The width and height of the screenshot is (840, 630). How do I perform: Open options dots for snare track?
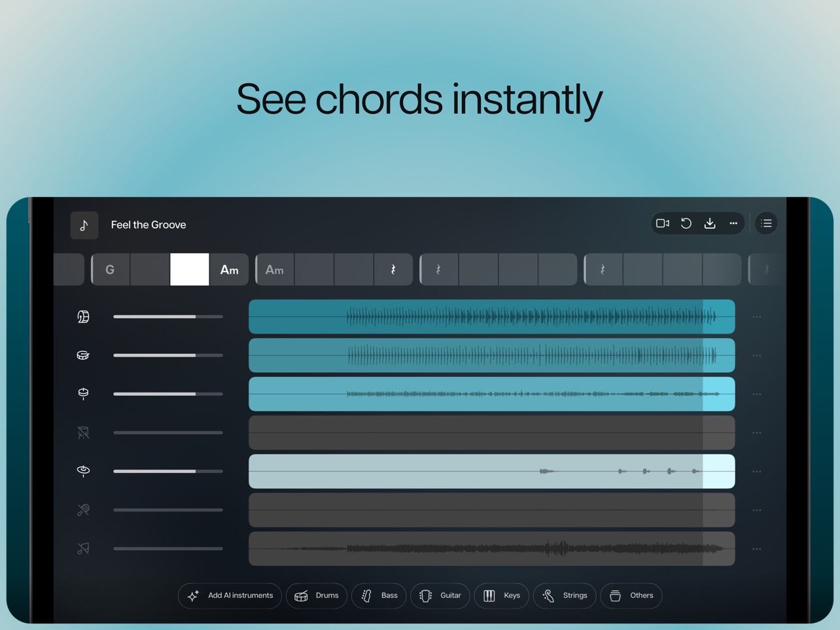tap(757, 356)
